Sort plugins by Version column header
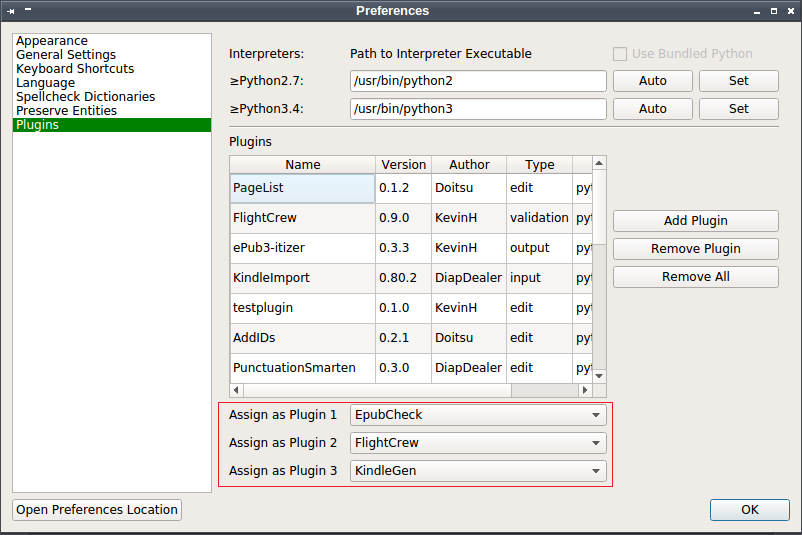 [404, 165]
